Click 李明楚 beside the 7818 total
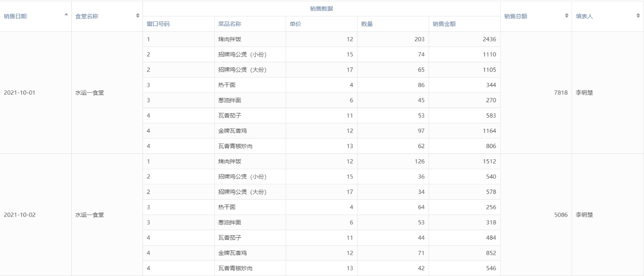The height and width of the screenshot is (276, 644). tap(584, 93)
